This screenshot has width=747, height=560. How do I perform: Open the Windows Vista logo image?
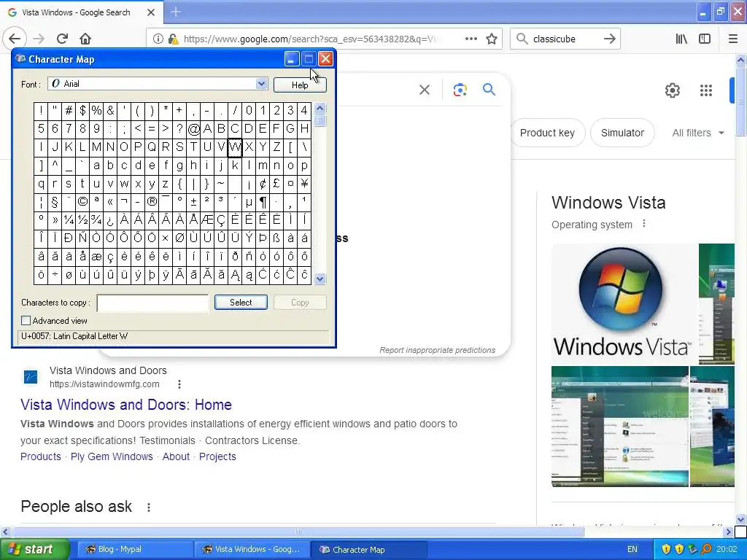624,304
